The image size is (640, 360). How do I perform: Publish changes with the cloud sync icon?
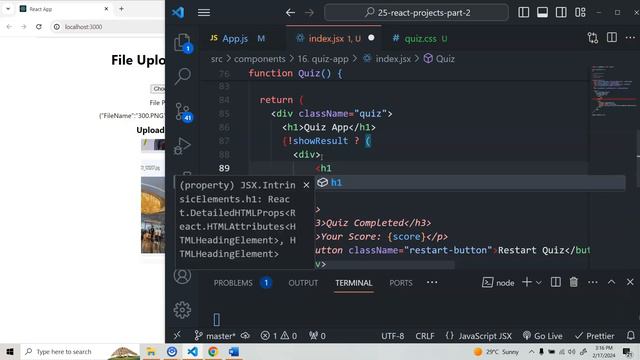tap(245, 336)
